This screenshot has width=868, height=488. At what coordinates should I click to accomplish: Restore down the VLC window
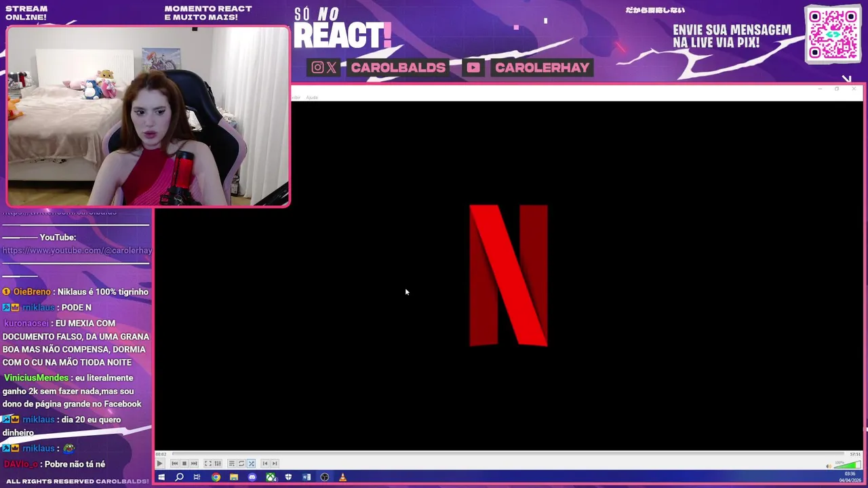click(837, 89)
